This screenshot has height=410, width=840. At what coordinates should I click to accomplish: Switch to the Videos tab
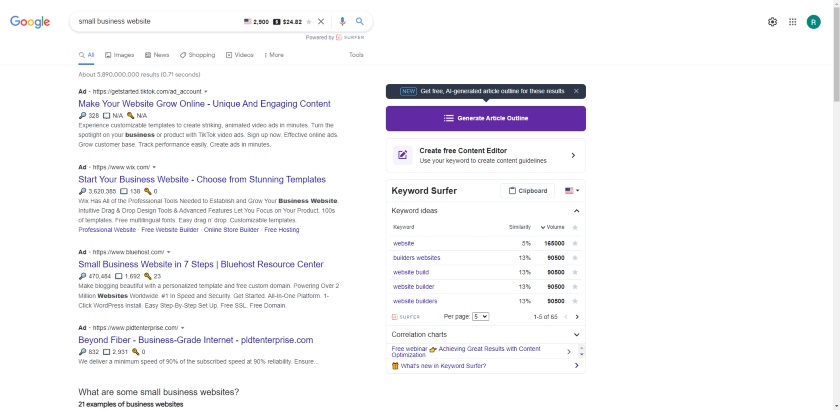coord(239,55)
